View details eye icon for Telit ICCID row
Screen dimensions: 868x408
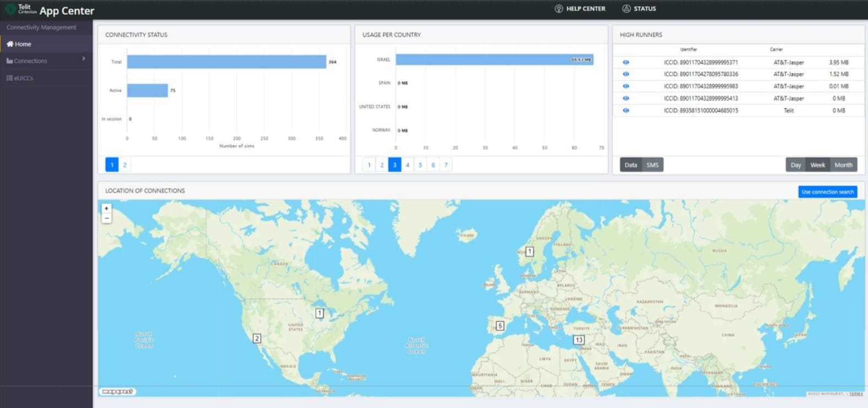626,111
